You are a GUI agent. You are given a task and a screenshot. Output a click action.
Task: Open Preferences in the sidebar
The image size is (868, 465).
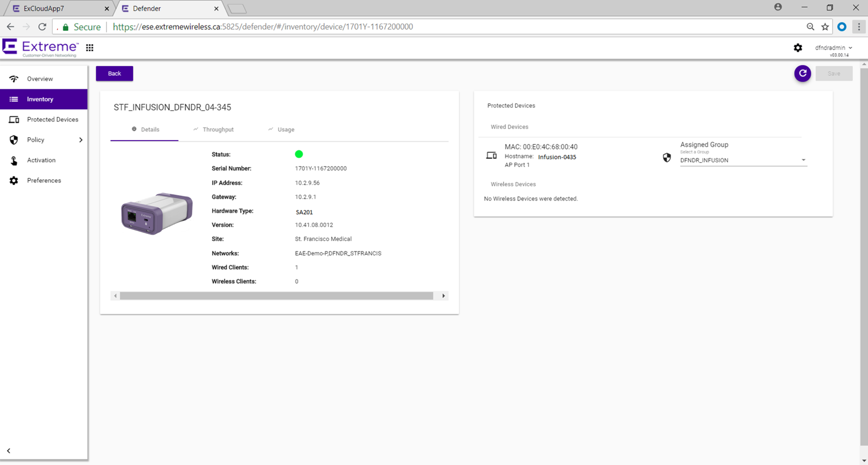pyautogui.click(x=44, y=180)
